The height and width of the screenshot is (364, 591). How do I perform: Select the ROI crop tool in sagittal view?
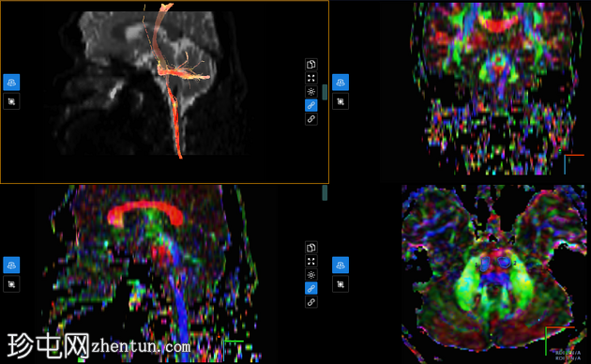point(11,284)
